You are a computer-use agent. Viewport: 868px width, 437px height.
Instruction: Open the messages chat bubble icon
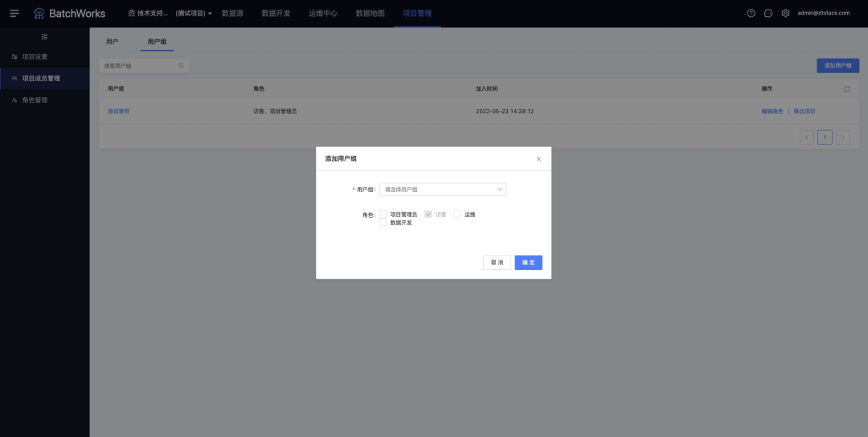768,14
